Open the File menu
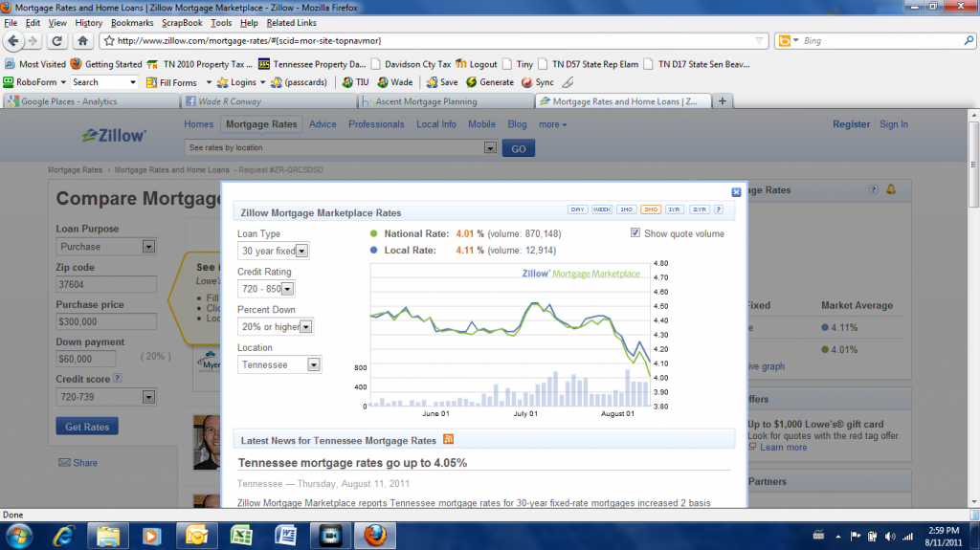This screenshot has width=980, height=550. [x=11, y=23]
